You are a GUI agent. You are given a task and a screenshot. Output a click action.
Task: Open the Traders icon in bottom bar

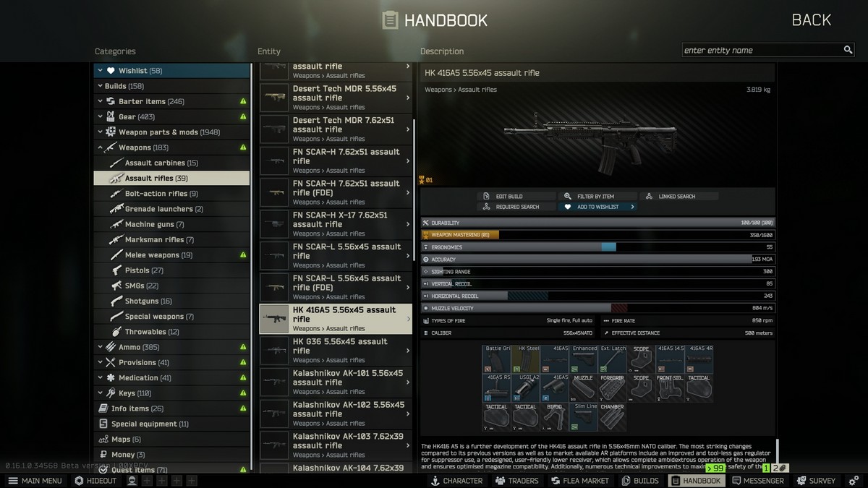pos(499,480)
